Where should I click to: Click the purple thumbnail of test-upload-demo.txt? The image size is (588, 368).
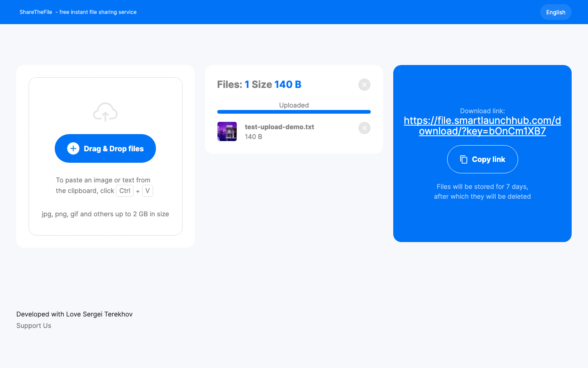point(227,131)
